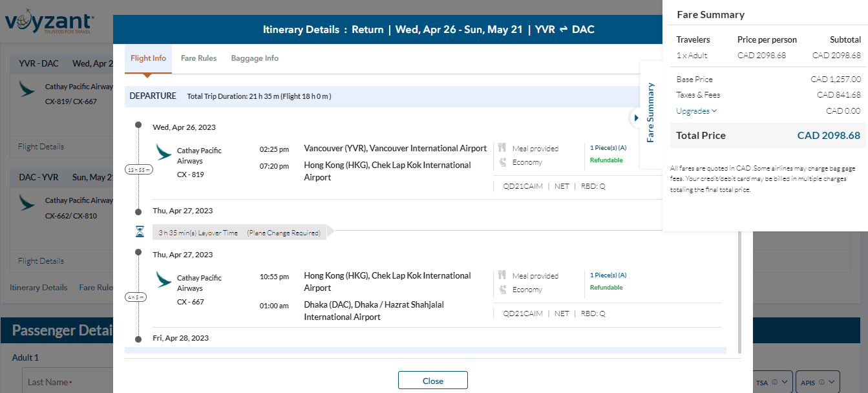Image resolution: width=868 pixels, height=393 pixels.
Task: Open the Baggage Info tab
Action: coord(255,58)
